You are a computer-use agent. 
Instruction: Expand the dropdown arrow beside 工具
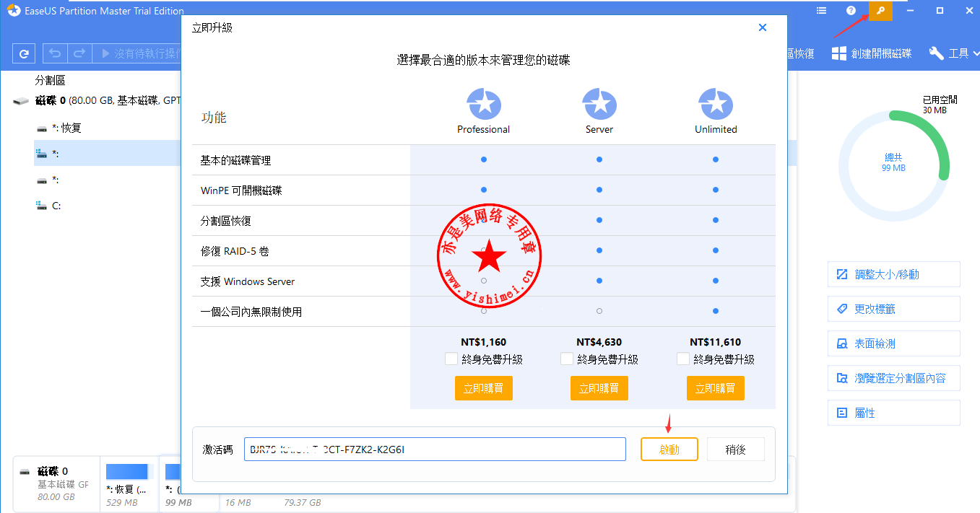976,53
